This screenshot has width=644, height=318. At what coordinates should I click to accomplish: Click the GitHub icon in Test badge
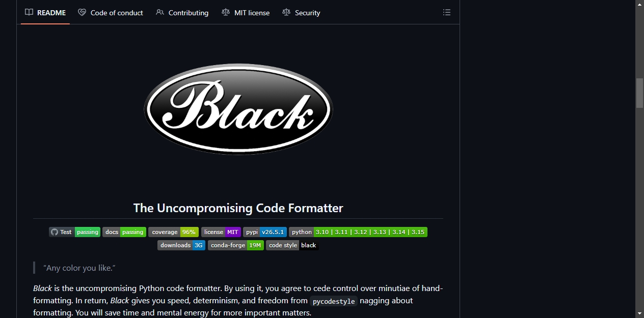pos(55,232)
